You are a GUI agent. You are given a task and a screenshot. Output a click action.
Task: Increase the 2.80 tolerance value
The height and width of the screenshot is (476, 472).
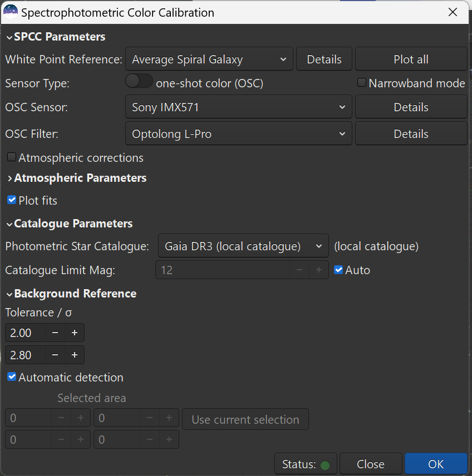(x=75, y=355)
